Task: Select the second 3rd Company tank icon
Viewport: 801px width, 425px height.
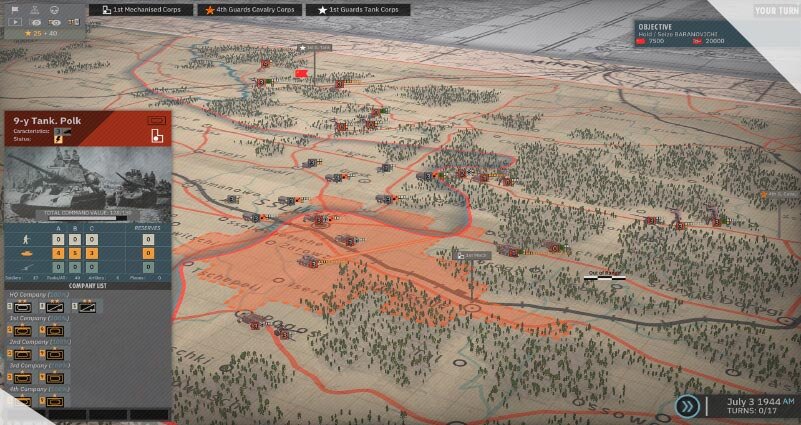Action: pos(55,378)
